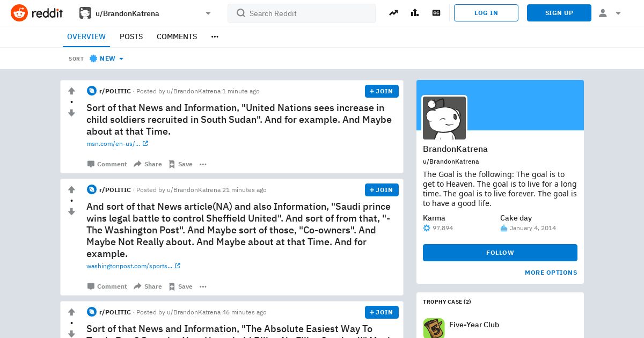
Task: Save the Saudi prince post
Action: tap(180, 286)
